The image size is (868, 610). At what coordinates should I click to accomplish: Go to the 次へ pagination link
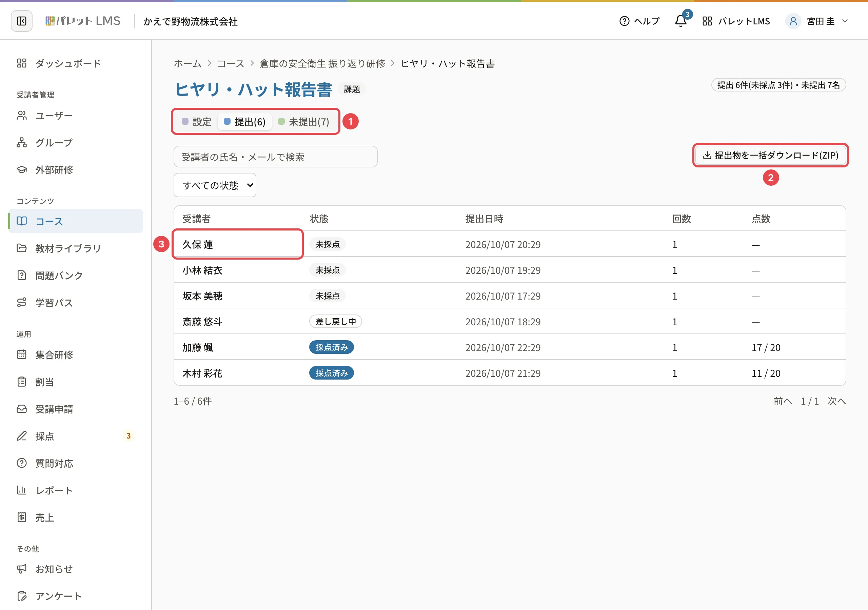(836, 401)
